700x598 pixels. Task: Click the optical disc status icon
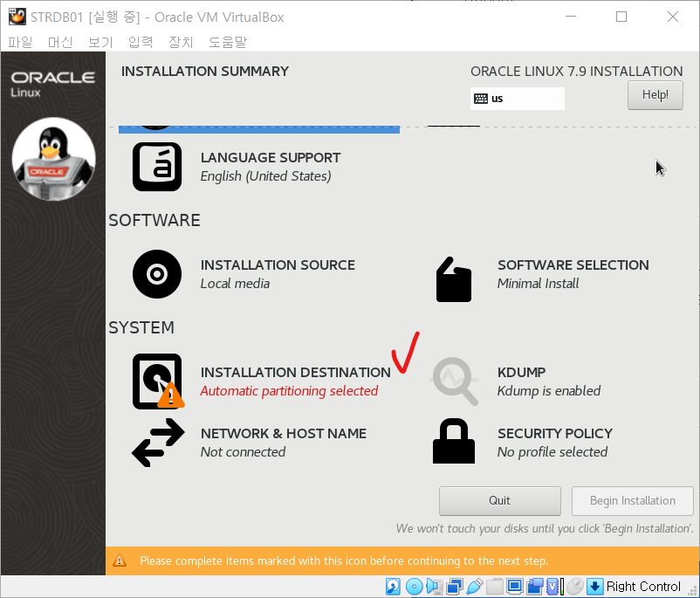415,587
